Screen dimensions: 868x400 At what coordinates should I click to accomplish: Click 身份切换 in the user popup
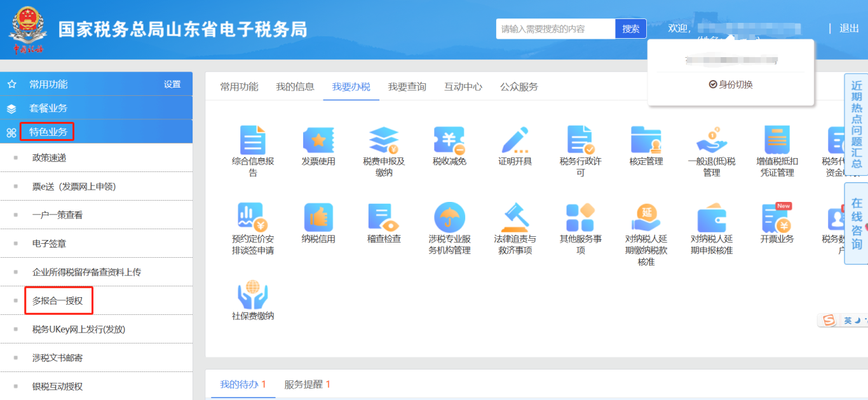(x=731, y=84)
